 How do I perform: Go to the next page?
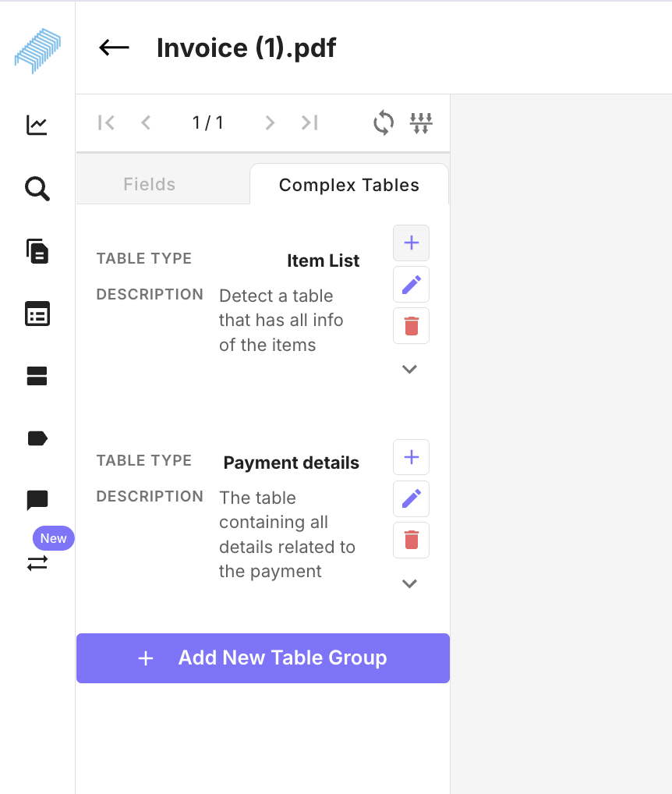point(270,122)
